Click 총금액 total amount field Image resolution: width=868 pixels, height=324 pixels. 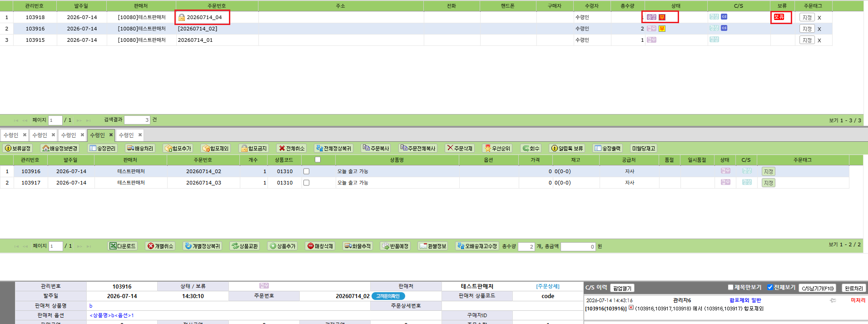point(578,246)
